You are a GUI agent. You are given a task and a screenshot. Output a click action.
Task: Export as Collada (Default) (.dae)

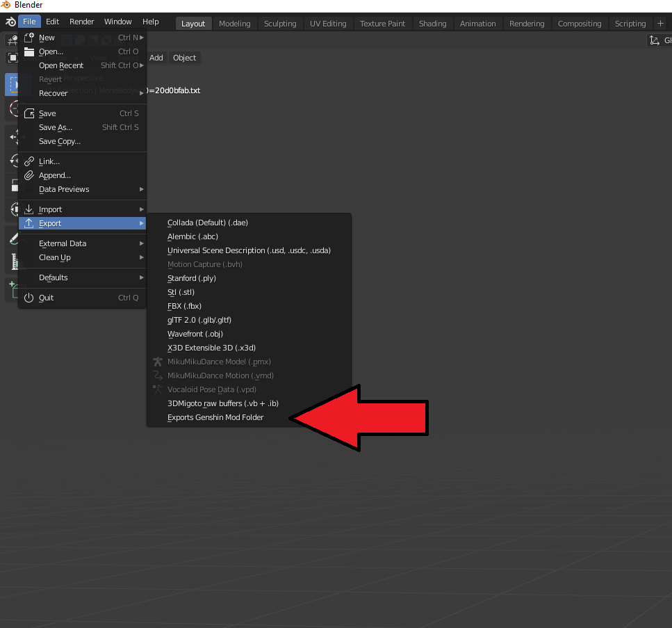point(249,223)
